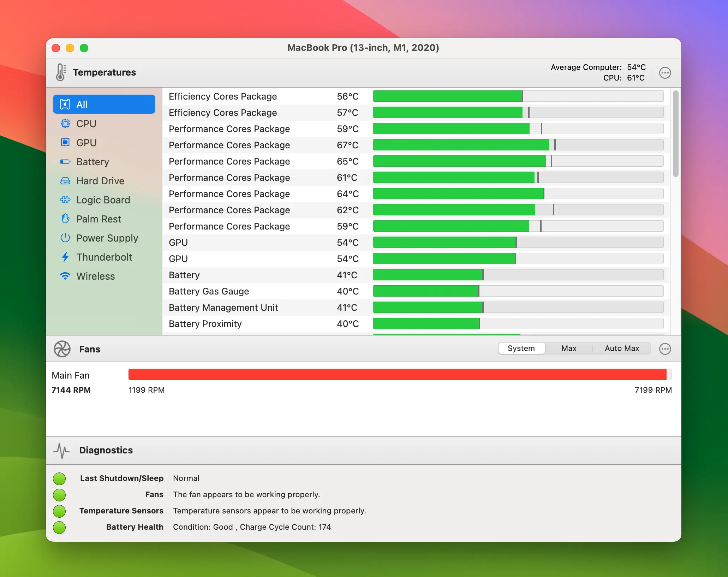This screenshot has width=728, height=577.
Task: Click the Diagnostics pulse icon
Action: [61, 450]
